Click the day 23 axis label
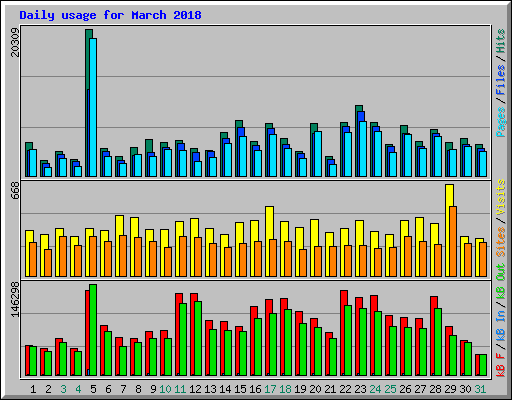 [360, 389]
